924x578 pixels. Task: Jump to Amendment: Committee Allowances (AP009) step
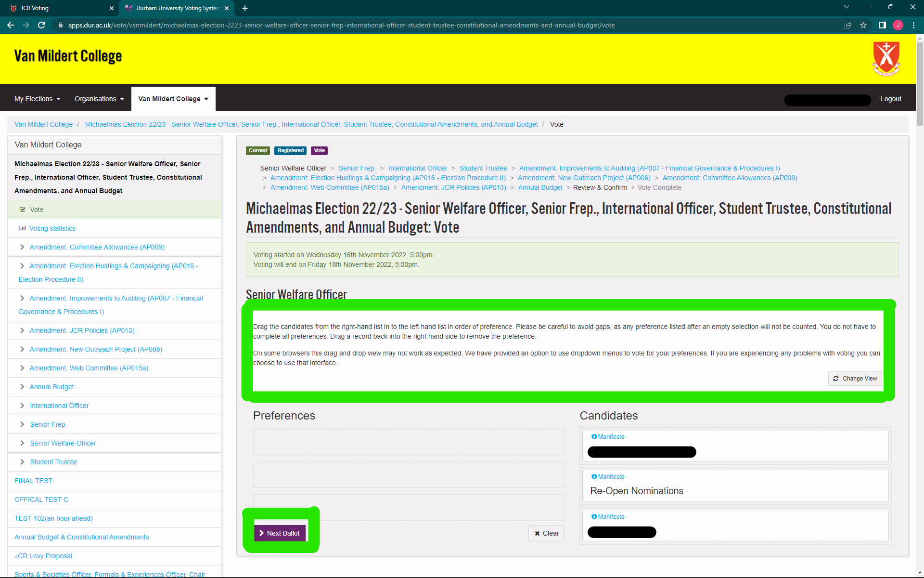(x=730, y=178)
